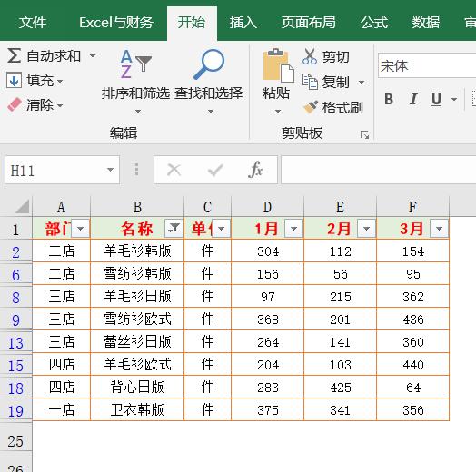Click the Copy (复制) icon
The height and width of the screenshot is (472, 476).
[310, 82]
